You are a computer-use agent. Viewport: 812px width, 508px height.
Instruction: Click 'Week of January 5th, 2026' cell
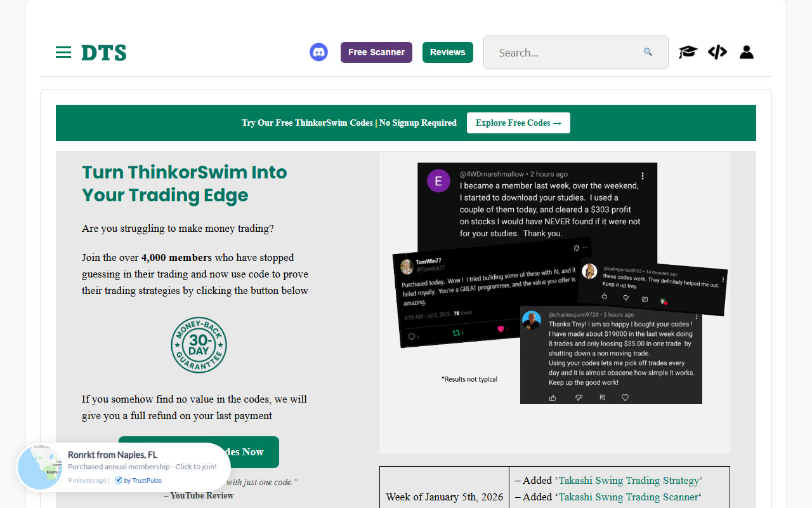[444, 497]
